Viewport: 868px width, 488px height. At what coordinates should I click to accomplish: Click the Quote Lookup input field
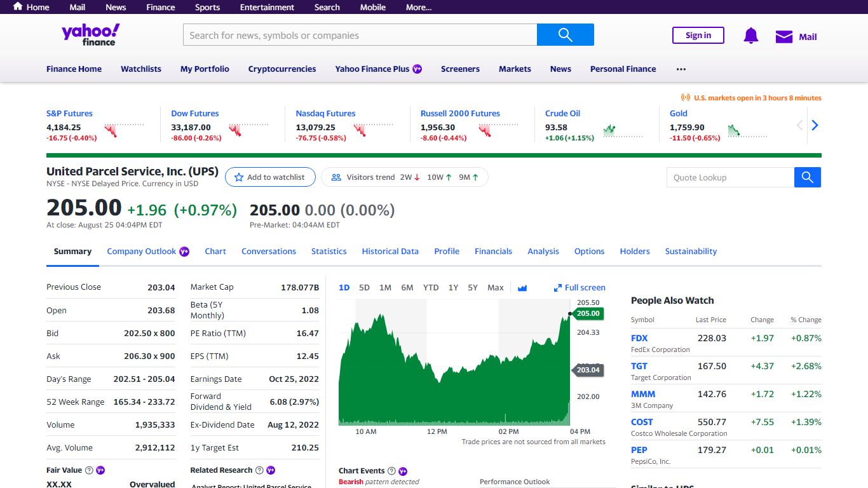click(x=730, y=177)
